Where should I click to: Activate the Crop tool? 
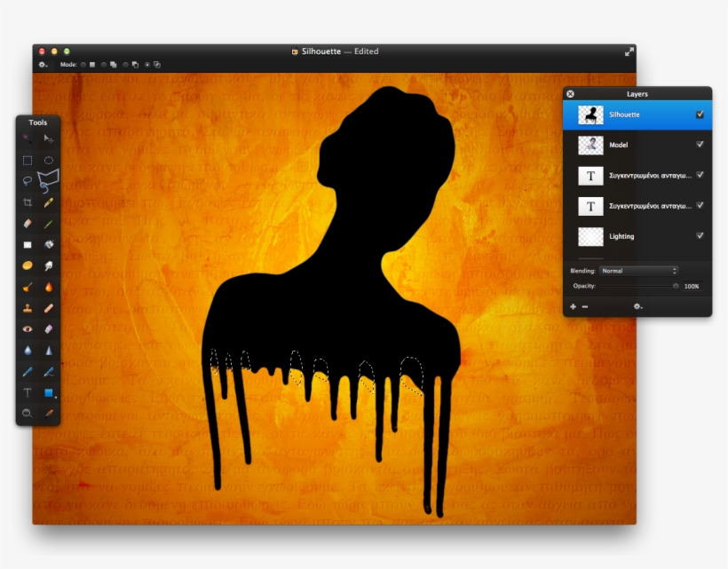click(27, 202)
